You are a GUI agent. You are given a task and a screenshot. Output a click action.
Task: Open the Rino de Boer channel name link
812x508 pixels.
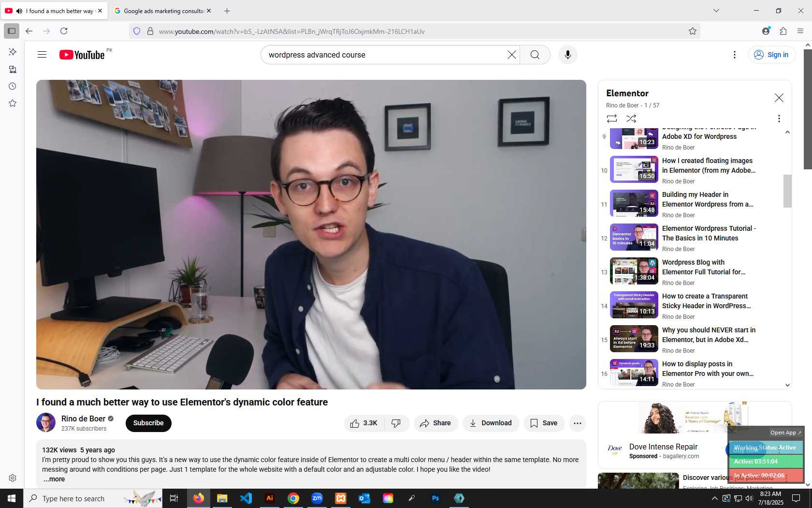(83, 418)
